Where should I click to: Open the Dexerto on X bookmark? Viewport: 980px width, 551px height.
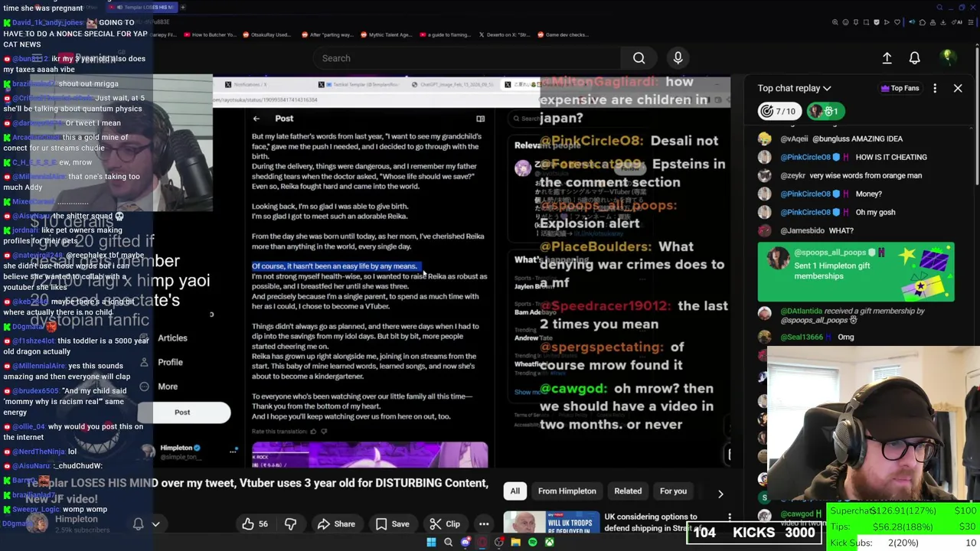click(x=504, y=34)
